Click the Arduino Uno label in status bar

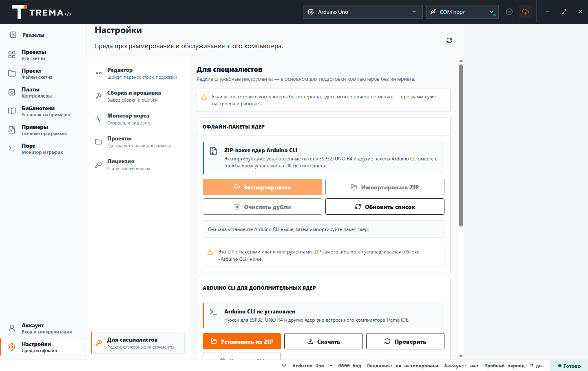(x=308, y=366)
